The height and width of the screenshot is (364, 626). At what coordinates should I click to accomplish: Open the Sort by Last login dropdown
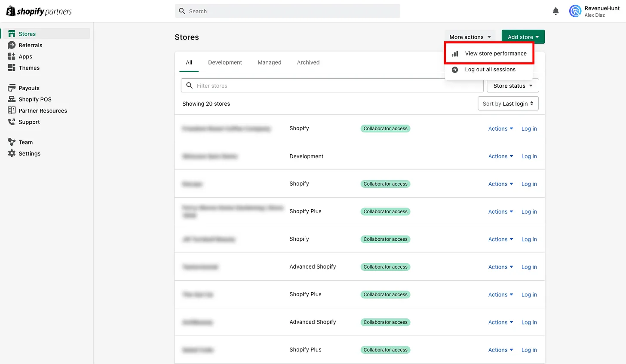point(508,104)
